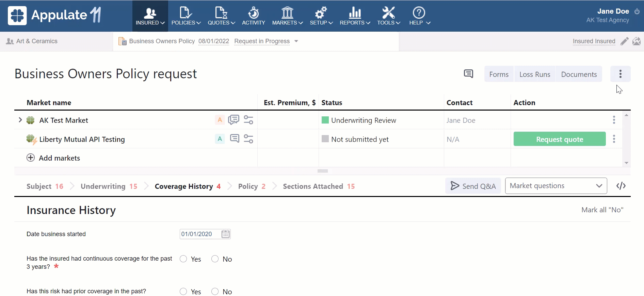Select No for prior coverage in the past
644x296 pixels.
coord(215,292)
